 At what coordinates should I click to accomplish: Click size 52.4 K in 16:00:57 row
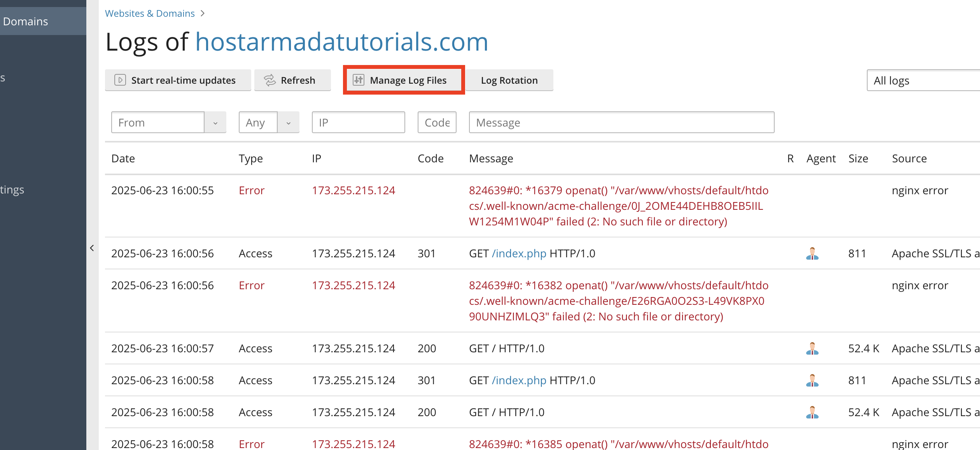coord(864,348)
